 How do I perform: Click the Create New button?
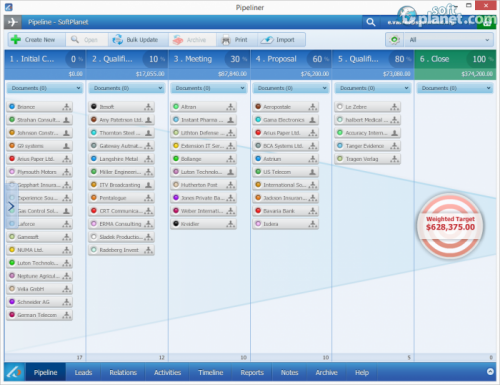pos(37,40)
